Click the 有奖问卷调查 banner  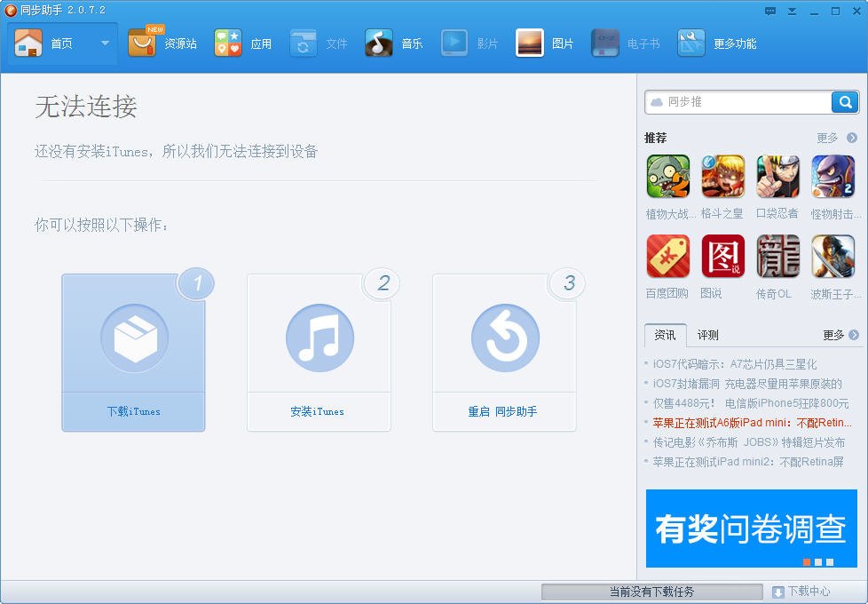[751, 528]
